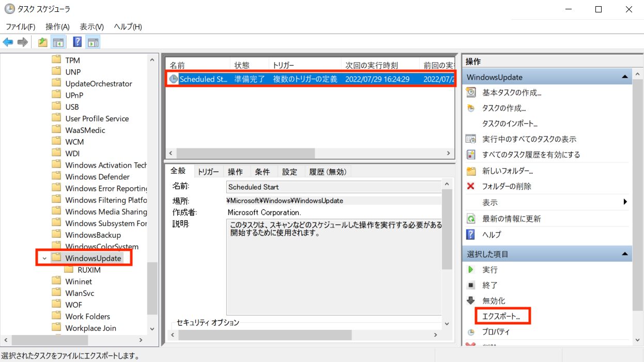The image size is (644, 362).
Task: Click the 新しいフォルダー icon
Action: pos(470,171)
